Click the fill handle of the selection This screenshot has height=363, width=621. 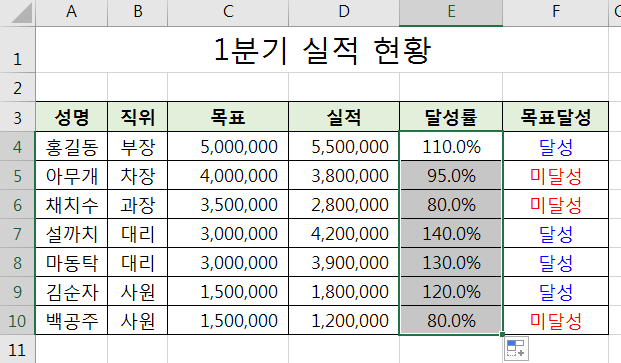(x=502, y=334)
